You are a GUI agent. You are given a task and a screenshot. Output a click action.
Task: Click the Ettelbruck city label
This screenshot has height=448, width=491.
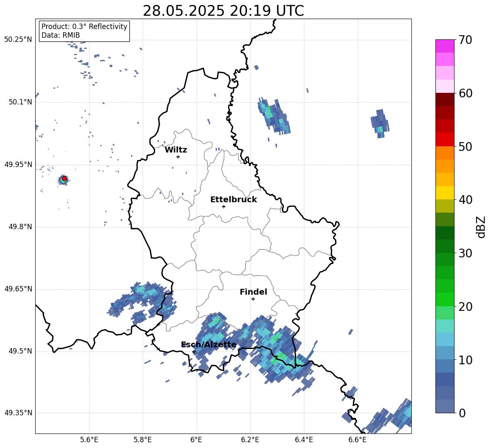233,200
